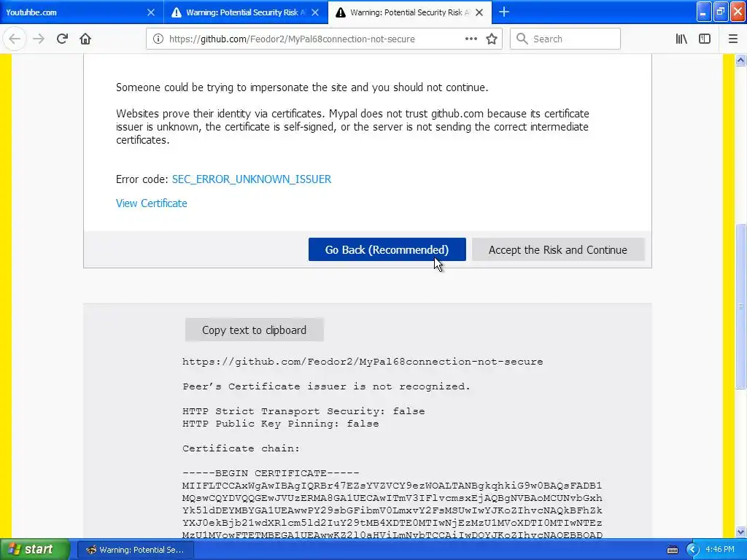Click "-----BEGIN CERTIFICATE-----" line
747x560 pixels.
(x=271, y=472)
